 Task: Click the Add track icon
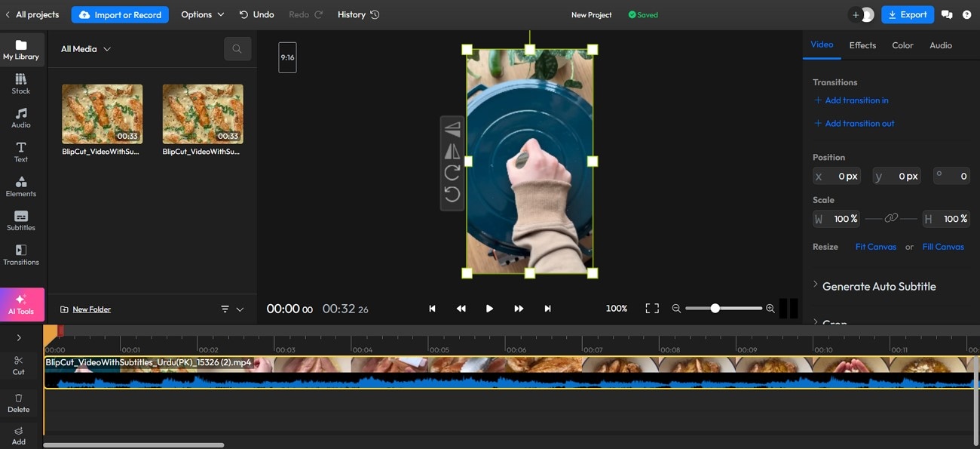19,436
